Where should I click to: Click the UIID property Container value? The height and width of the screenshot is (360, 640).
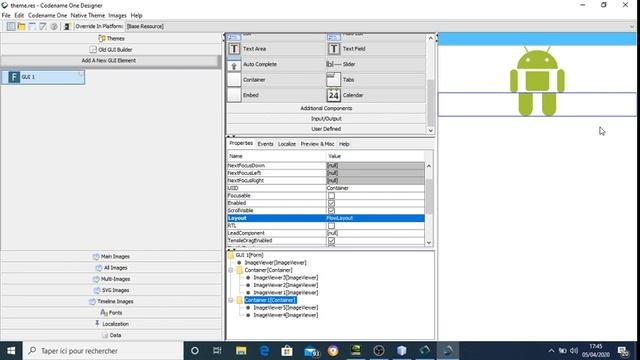(x=375, y=188)
